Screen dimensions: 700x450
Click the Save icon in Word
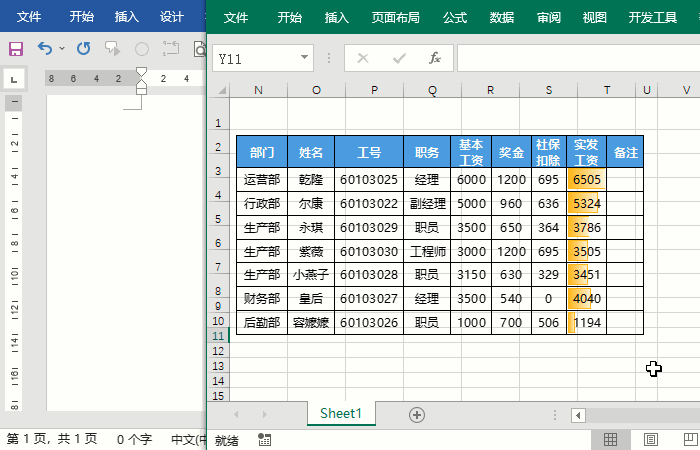pyautogui.click(x=16, y=49)
